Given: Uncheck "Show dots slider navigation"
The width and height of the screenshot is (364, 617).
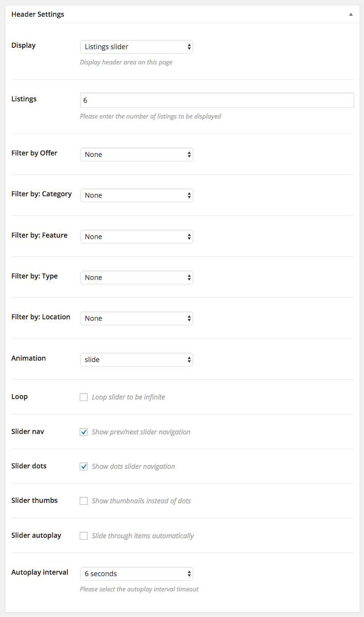Looking at the screenshot, I should 84,466.
